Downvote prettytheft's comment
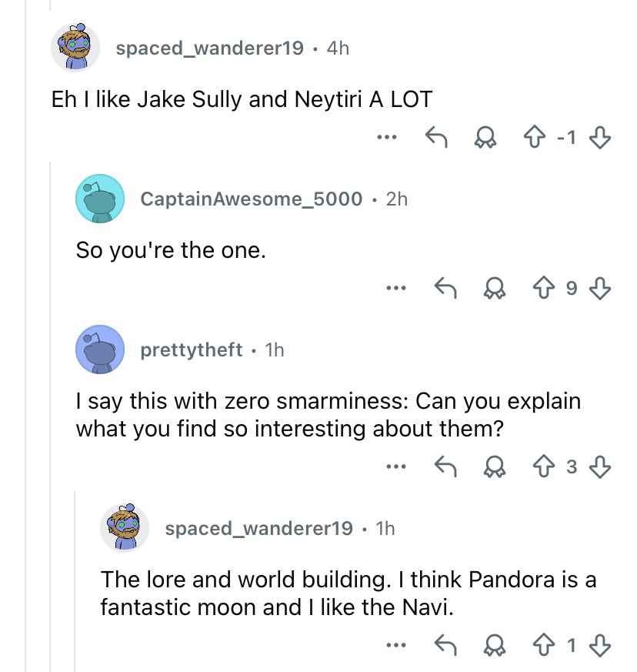This screenshot has width=637, height=672. 599,466
